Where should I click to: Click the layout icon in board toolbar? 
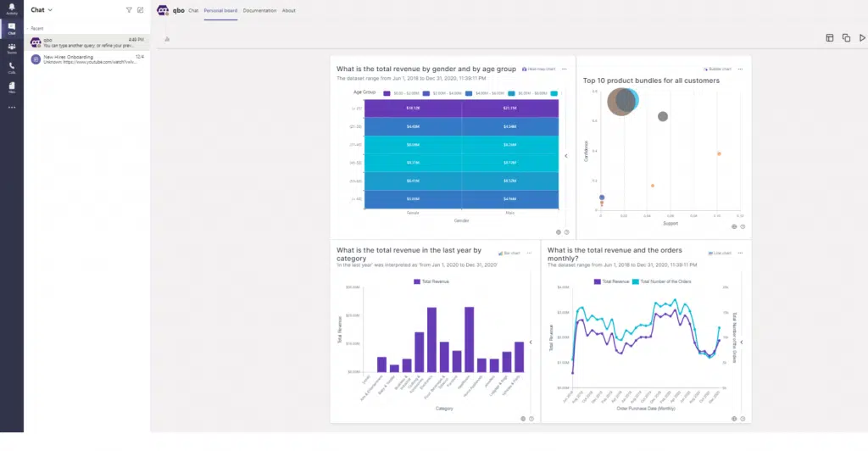coord(830,38)
